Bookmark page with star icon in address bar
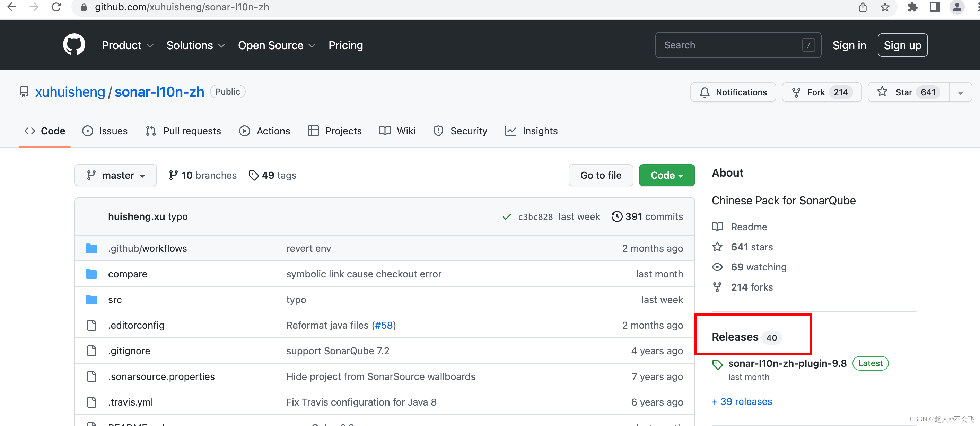 (885, 7)
